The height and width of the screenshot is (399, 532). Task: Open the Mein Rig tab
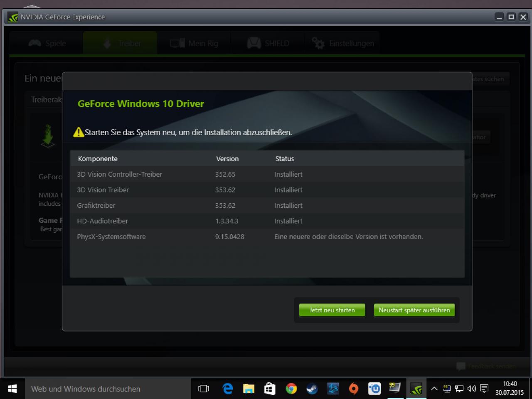point(194,43)
